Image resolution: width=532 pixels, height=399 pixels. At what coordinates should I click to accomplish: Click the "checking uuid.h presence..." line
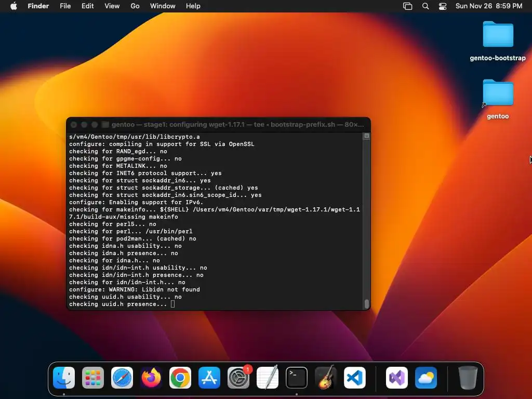[x=118, y=304]
